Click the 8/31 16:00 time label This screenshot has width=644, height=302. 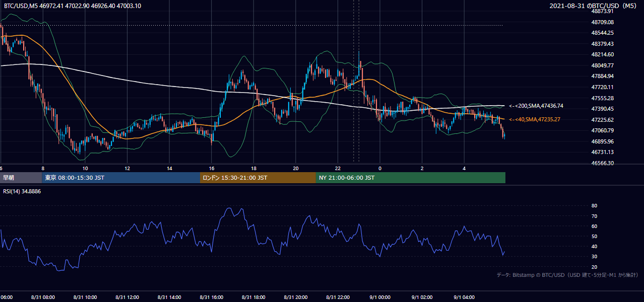pos(212,297)
